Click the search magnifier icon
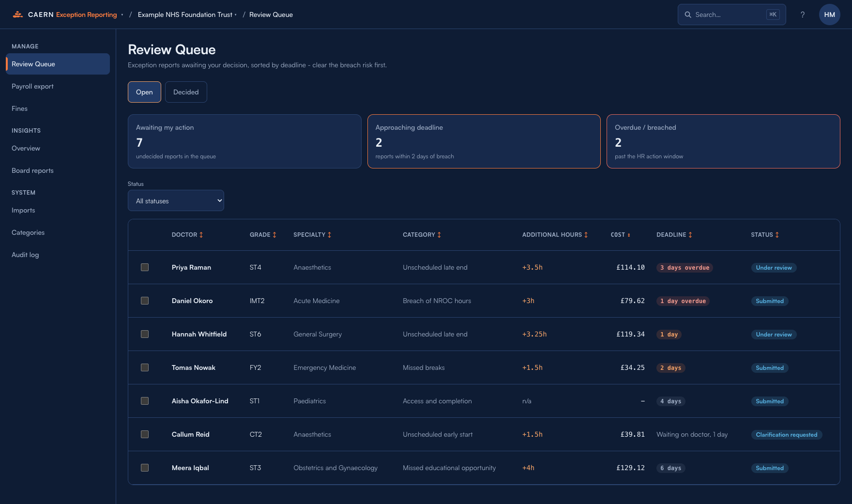Image resolution: width=852 pixels, height=504 pixels. point(688,15)
